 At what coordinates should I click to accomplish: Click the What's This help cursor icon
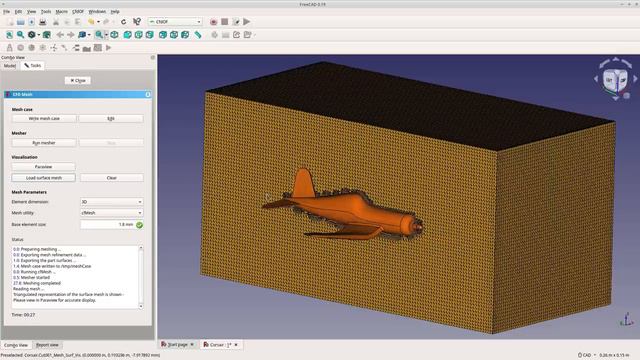tap(137, 22)
